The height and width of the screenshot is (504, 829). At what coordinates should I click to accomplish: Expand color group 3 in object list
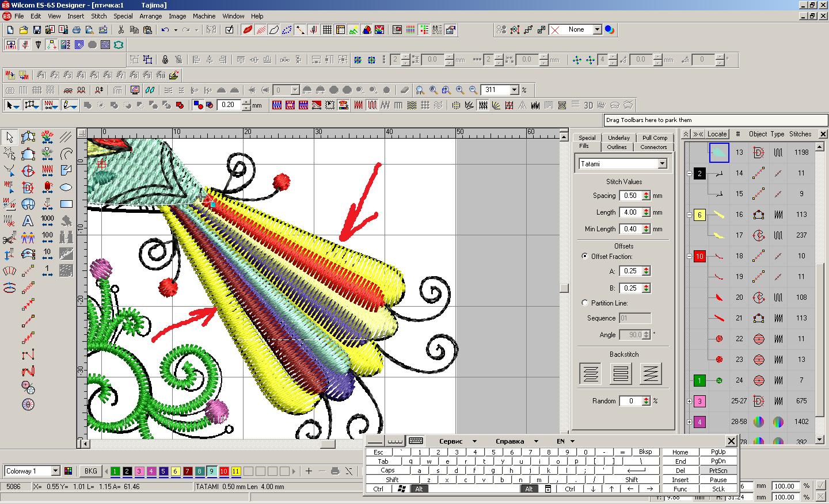(x=689, y=401)
